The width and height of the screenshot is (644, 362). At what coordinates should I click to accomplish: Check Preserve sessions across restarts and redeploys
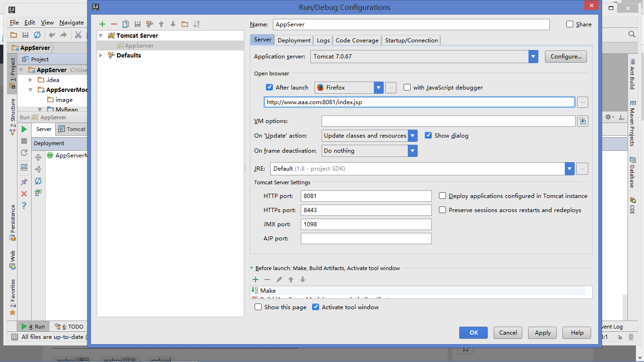tap(443, 210)
